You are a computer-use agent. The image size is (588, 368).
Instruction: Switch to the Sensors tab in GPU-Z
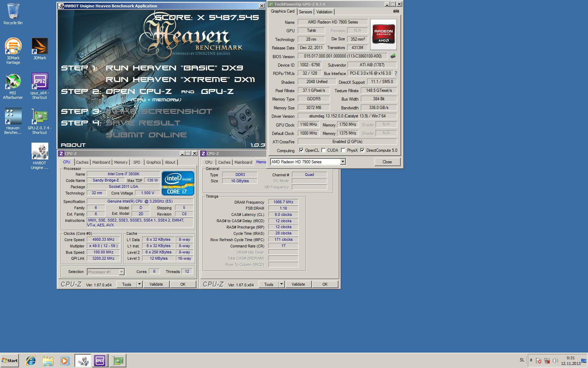click(305, 12)
